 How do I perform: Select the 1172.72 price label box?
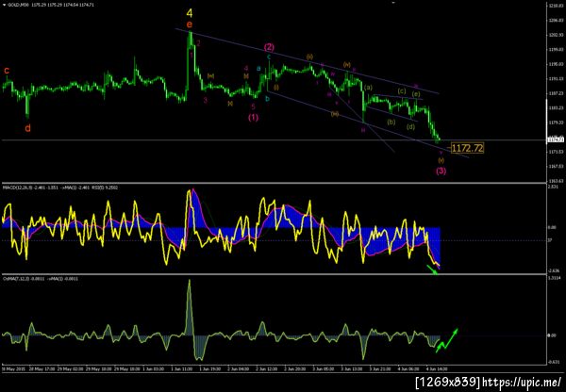tap(468, 148)
